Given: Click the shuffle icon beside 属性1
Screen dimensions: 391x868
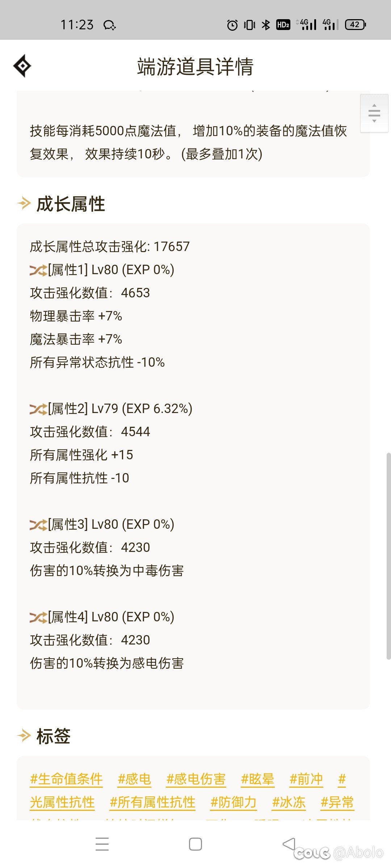Looking at the screenshot, I should [x=38, y=270].
